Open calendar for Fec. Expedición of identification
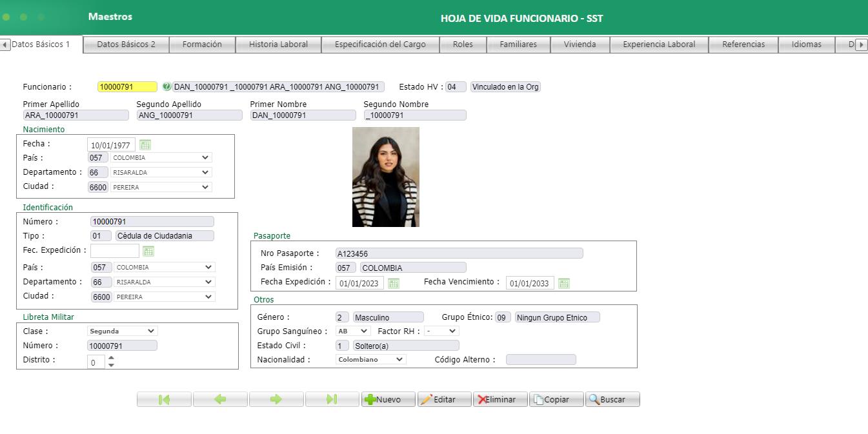868x434 pixels. coord(148,251)
